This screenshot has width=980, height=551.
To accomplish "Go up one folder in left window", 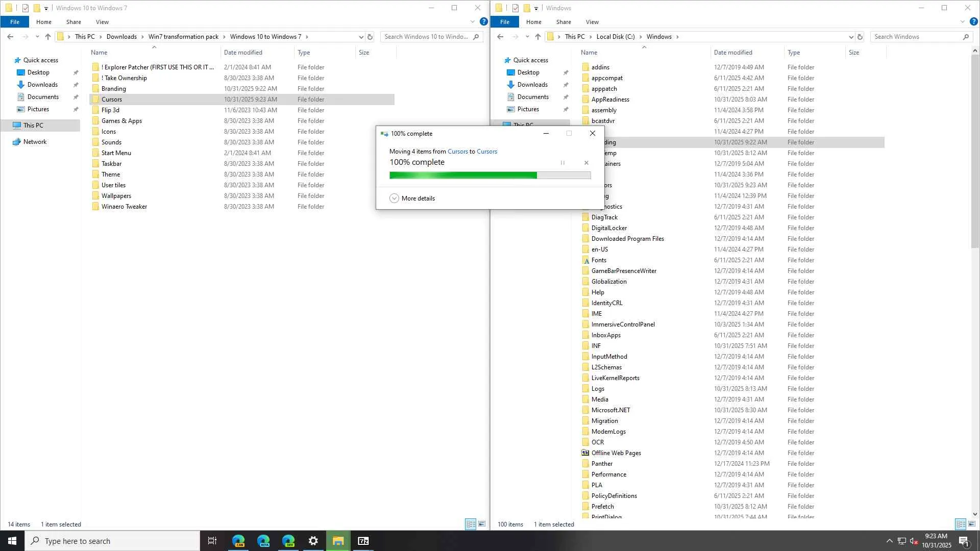I will click(48, 37).
